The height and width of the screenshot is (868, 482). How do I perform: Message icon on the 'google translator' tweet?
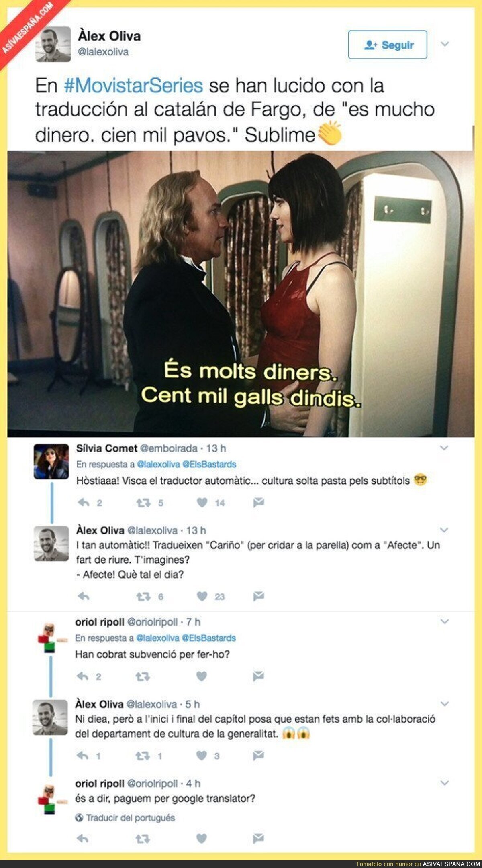tap(258, 838)
